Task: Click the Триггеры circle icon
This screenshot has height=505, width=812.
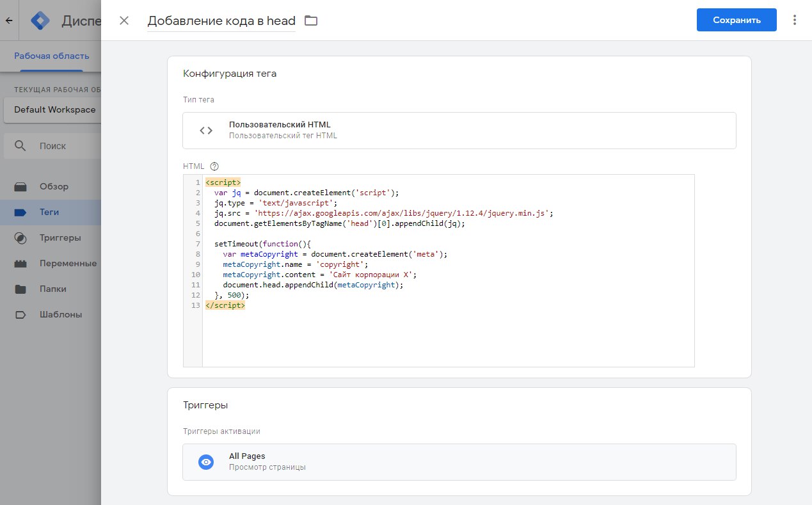Action: click(20, 238)
